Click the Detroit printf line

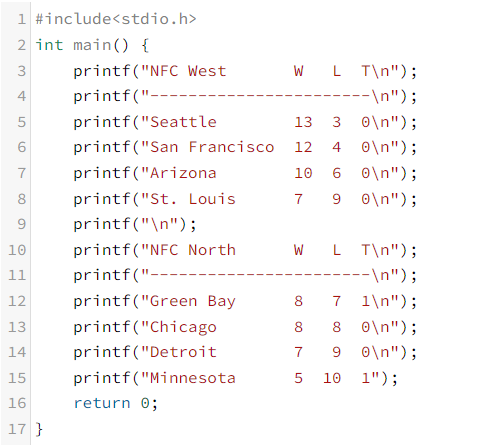pos(245,352)
